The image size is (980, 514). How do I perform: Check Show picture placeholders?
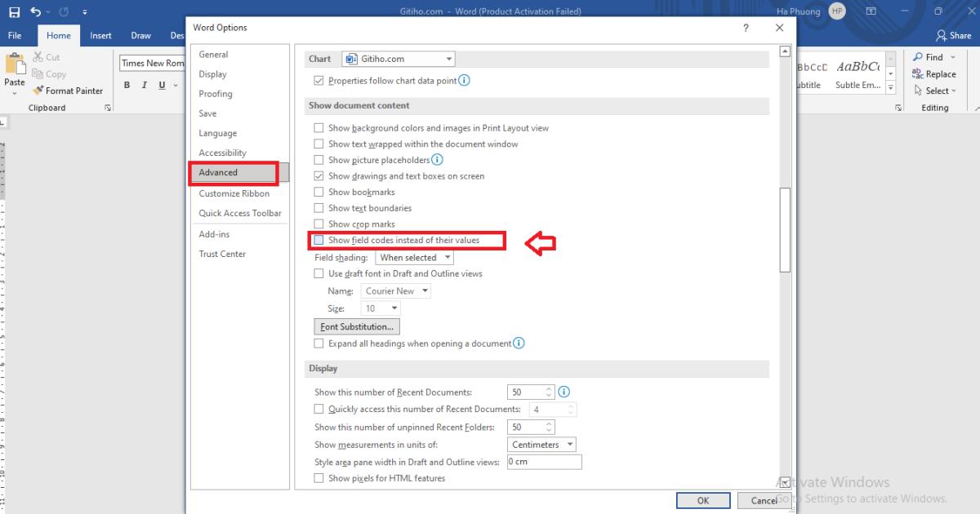click(x=319, y=160)
